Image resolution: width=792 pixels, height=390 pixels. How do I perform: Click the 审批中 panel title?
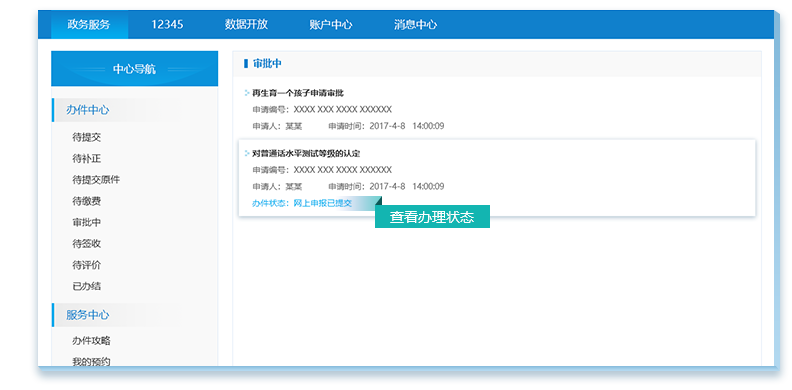pyautogui.click(x=267, y=64)
